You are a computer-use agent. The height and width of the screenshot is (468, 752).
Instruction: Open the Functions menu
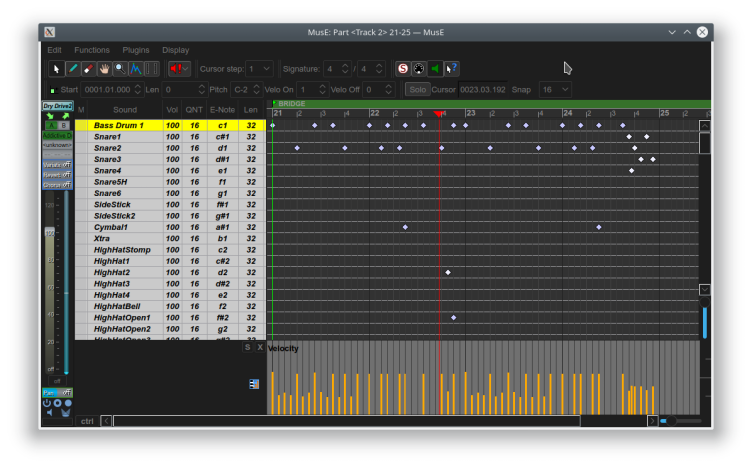pyautogui.click(x=92, y=49)
